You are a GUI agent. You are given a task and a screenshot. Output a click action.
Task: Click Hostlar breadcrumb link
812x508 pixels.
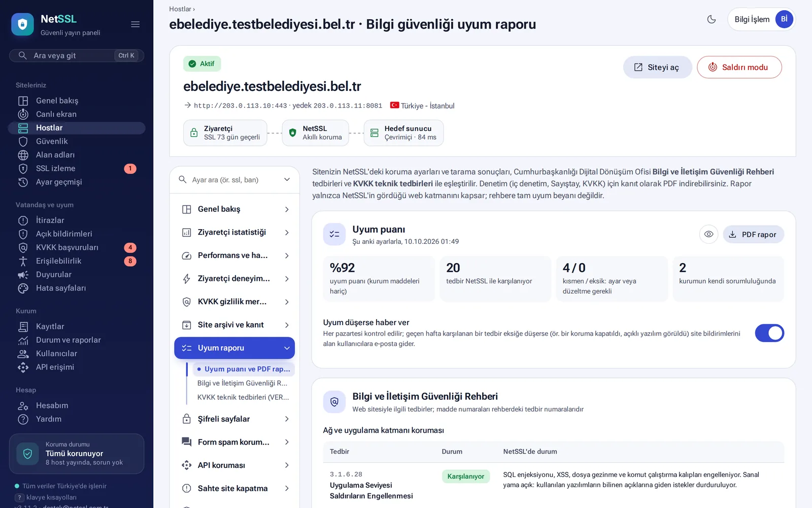[180, 9]
